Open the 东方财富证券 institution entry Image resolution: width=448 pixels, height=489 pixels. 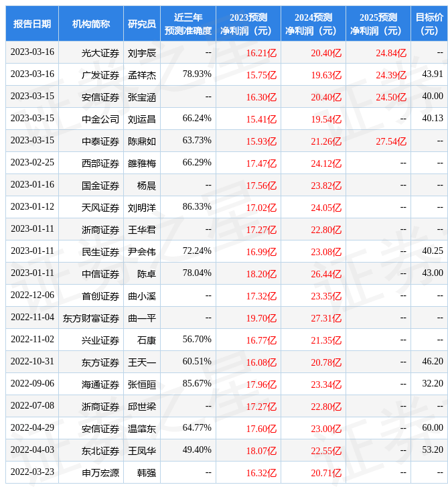point(91,318)
